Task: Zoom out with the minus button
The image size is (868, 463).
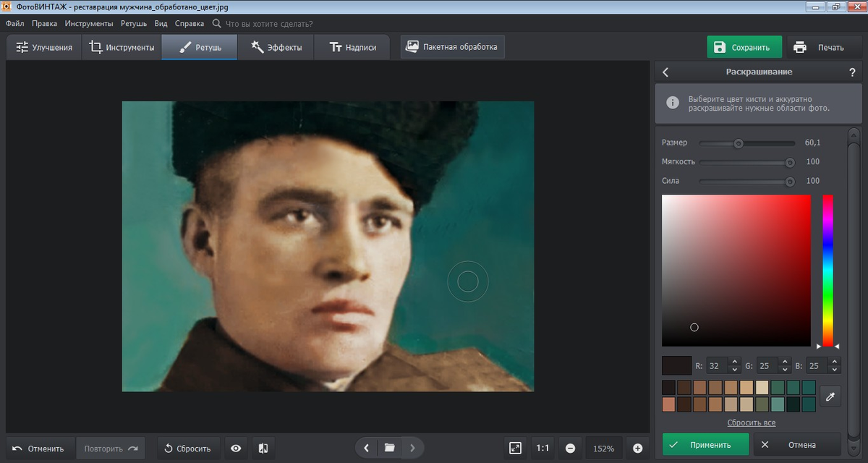Action: click(570, 448)
